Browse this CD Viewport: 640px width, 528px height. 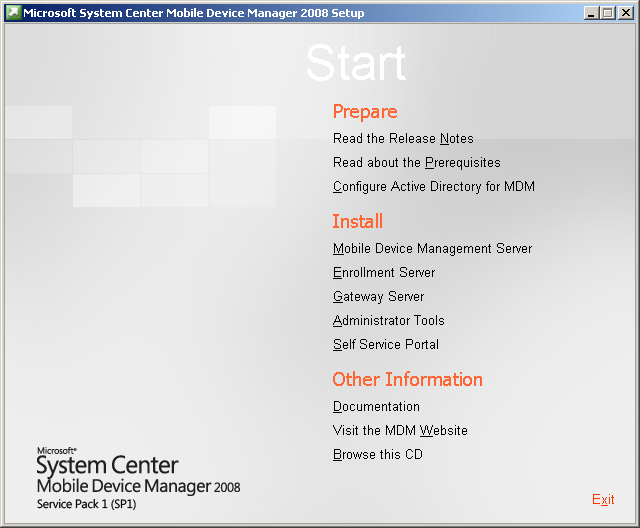(378, 455)
